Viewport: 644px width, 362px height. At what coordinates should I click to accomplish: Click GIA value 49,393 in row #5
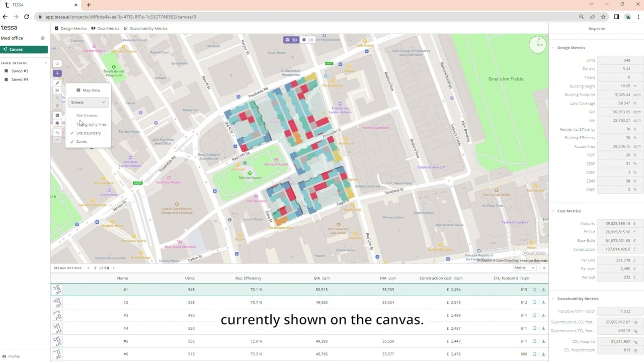coord(321,341)
